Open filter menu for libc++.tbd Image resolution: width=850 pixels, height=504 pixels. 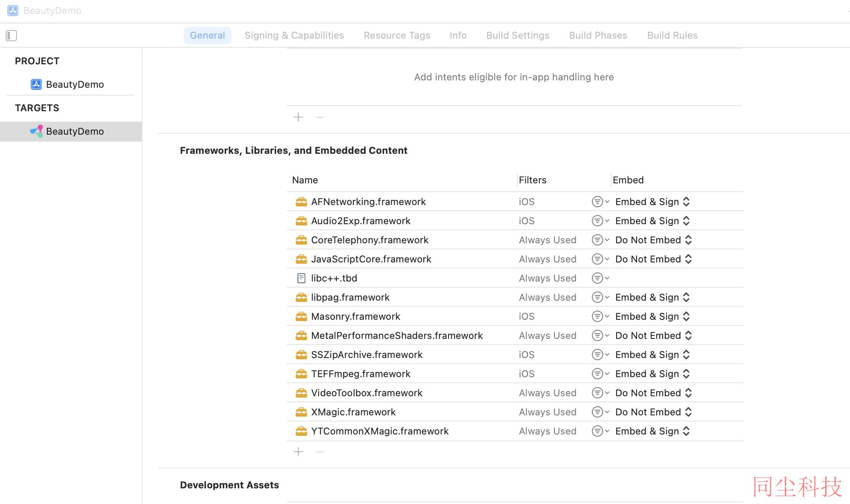click(x=601, y=278)
